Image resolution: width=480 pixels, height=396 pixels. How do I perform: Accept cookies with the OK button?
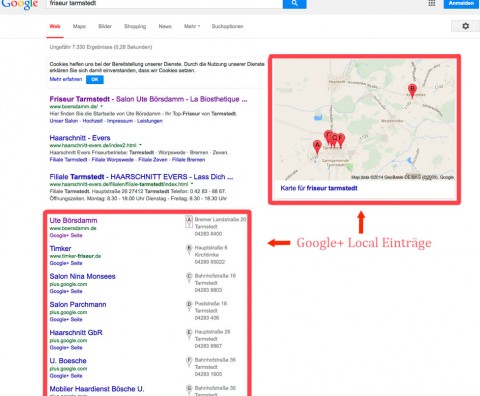click(x=95, y=79)
